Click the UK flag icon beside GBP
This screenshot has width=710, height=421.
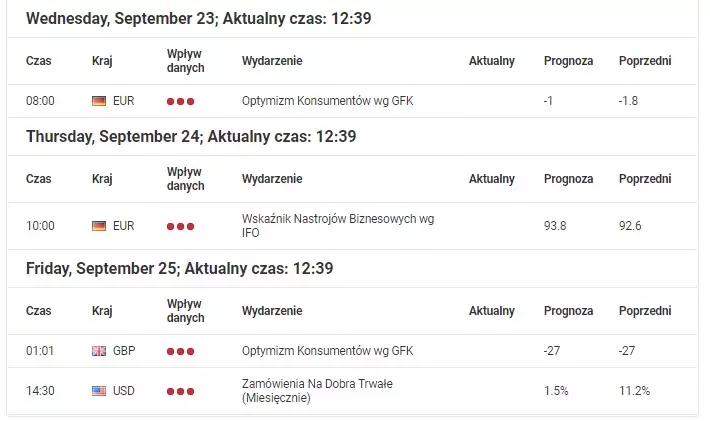click(x=99, y=351)
